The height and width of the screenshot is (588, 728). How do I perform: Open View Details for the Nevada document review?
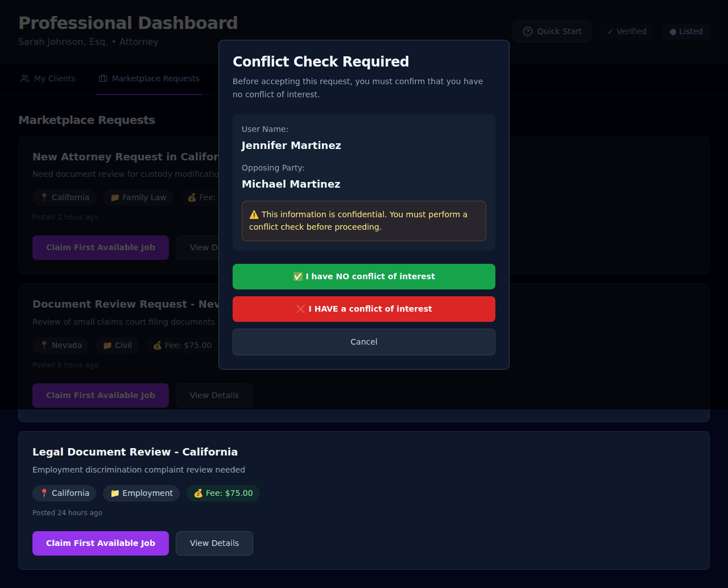click(214, 395)
